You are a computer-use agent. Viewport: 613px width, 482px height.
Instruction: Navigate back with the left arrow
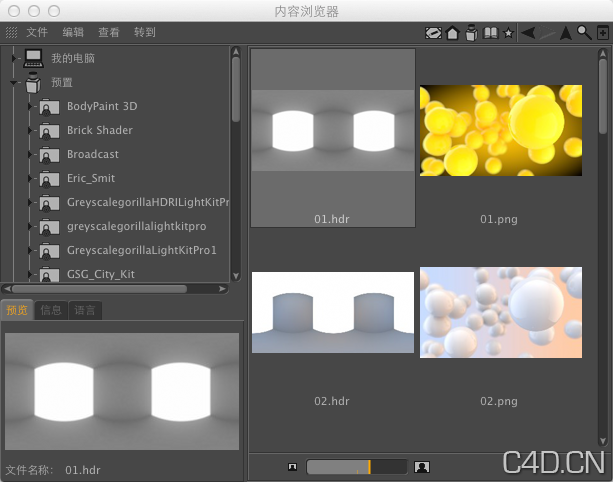[528, 33]
